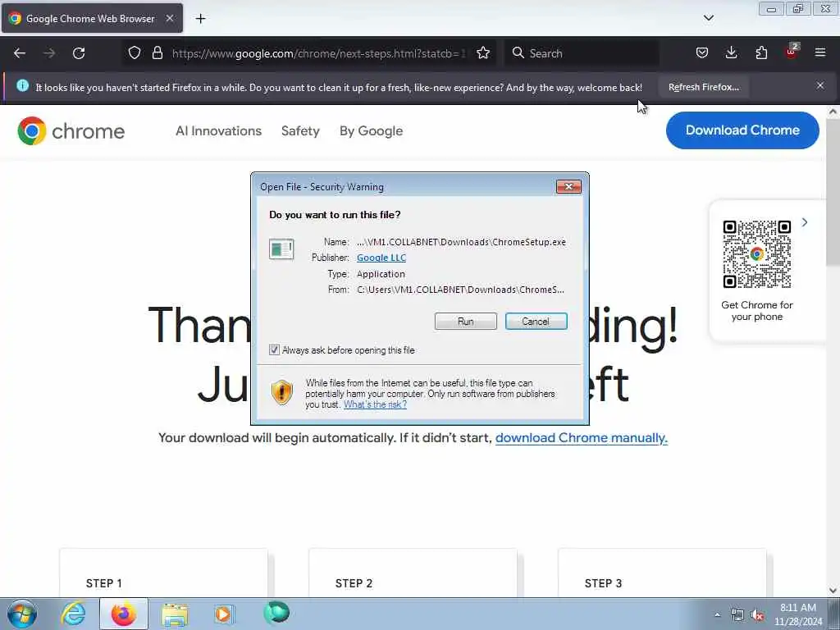Image resolution: width=840 pixels, height=630 pixels.
Task: Open the shield tracking protection icon
Action: 135,52
